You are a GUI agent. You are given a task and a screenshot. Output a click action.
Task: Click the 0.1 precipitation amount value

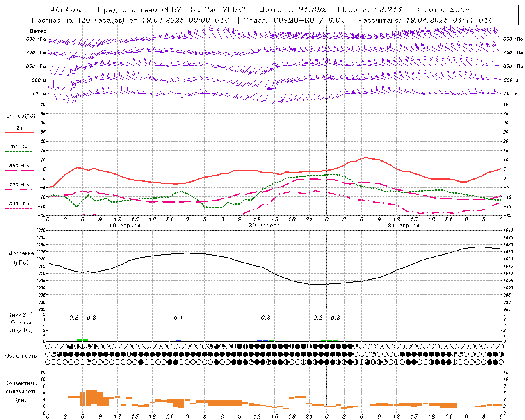(x=178, y=317)
